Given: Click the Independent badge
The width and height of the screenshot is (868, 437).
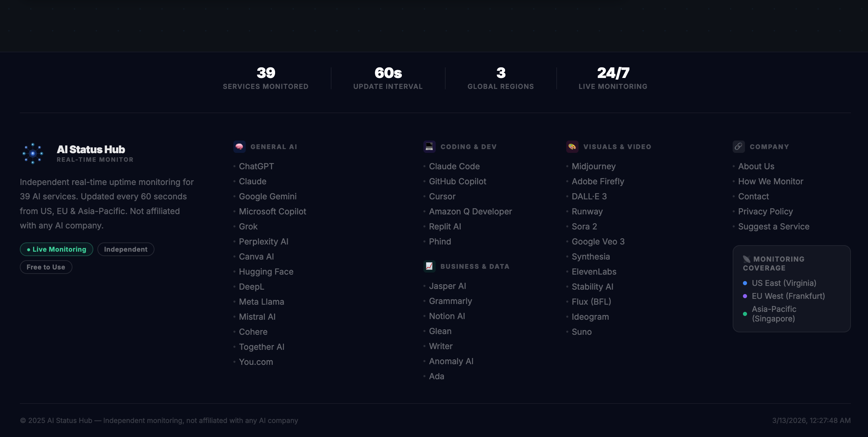Looking at the screenshot, I should pos(126,249).
